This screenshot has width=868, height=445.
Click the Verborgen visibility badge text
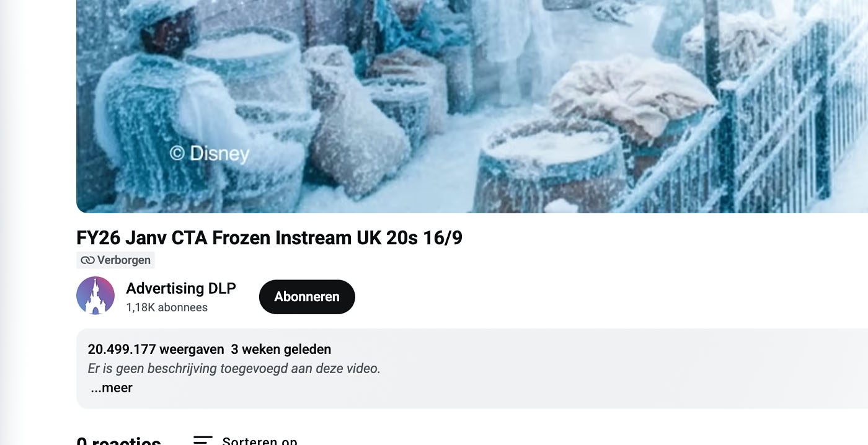point(124,260)
